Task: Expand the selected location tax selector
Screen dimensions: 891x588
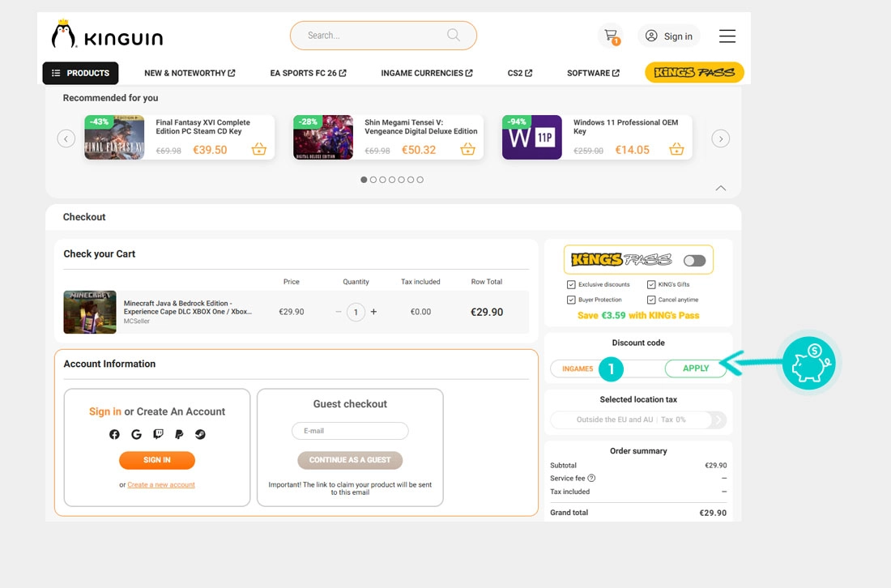Action: click(718, 420)
